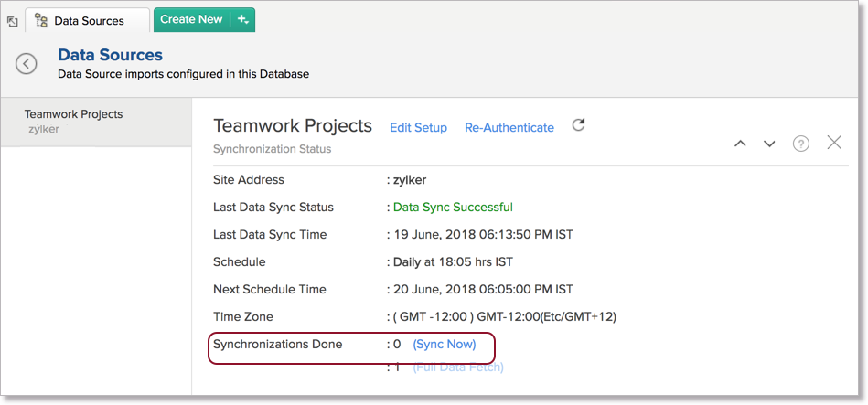Close the Teamwork Projects details panel
This screenshot has width=868, height=405.
834,143
